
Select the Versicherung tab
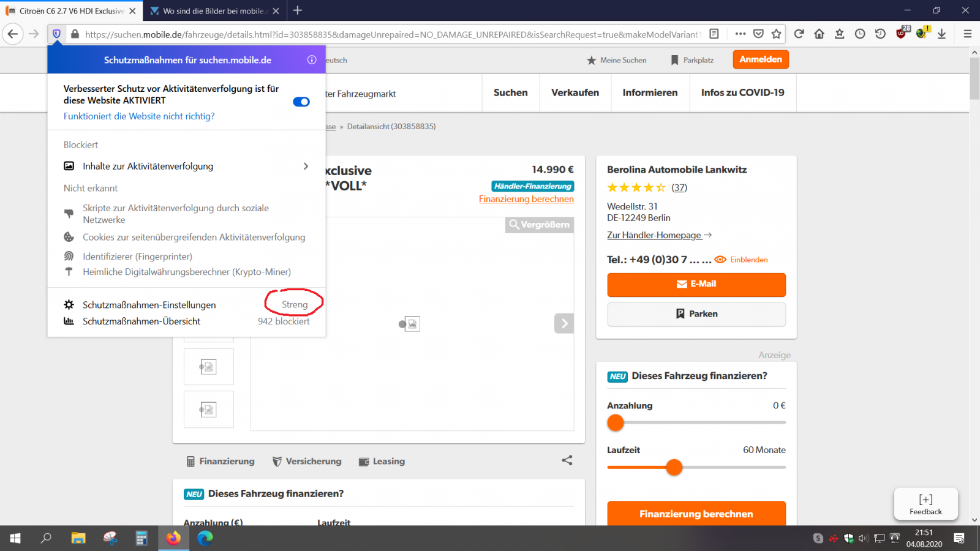(x=307, y=461)
